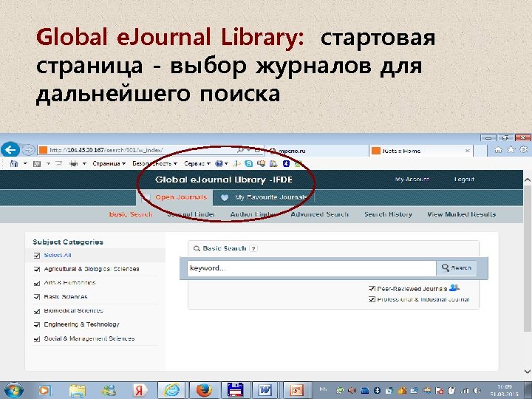
Task: Open My Account link
Action: (412, 179)
